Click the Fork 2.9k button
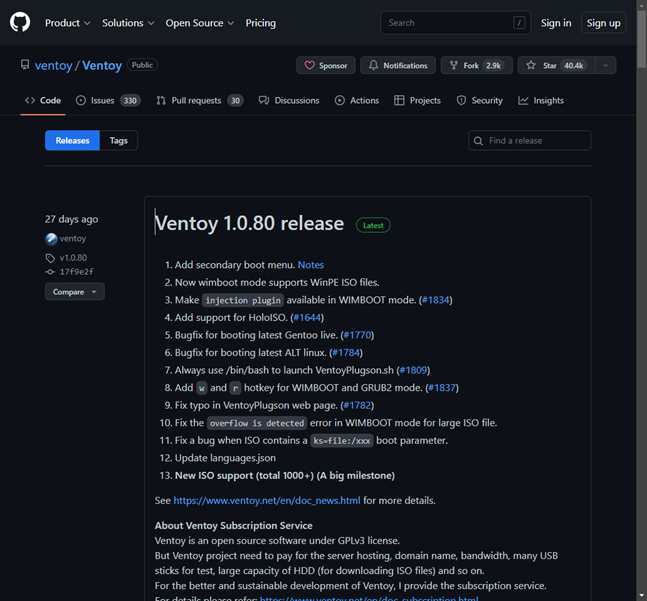 [x=477, y=65]
